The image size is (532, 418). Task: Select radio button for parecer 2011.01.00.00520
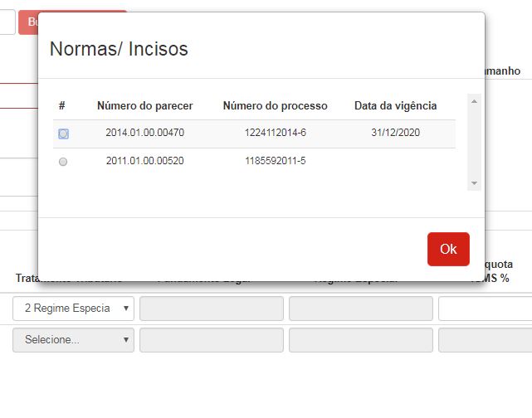63,162
